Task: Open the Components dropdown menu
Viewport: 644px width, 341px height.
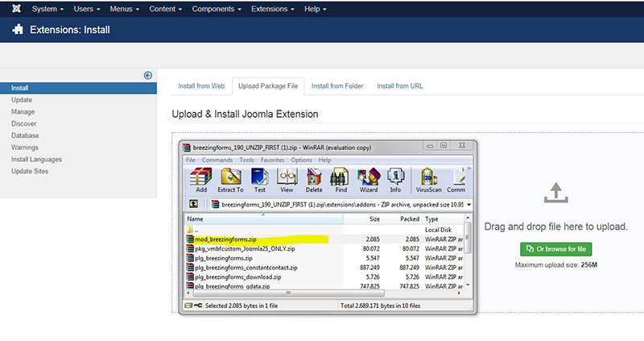Action: [217, 9]
